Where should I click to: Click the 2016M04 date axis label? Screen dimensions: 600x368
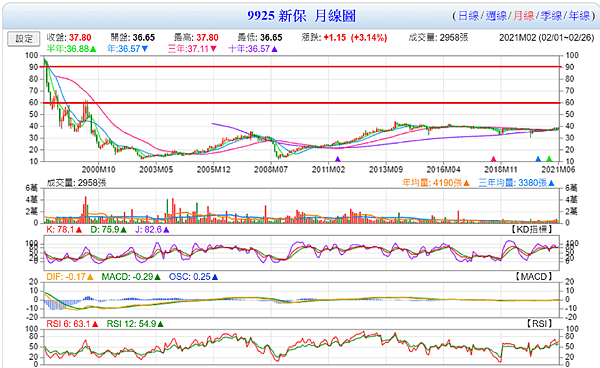(x=443, y=169)
